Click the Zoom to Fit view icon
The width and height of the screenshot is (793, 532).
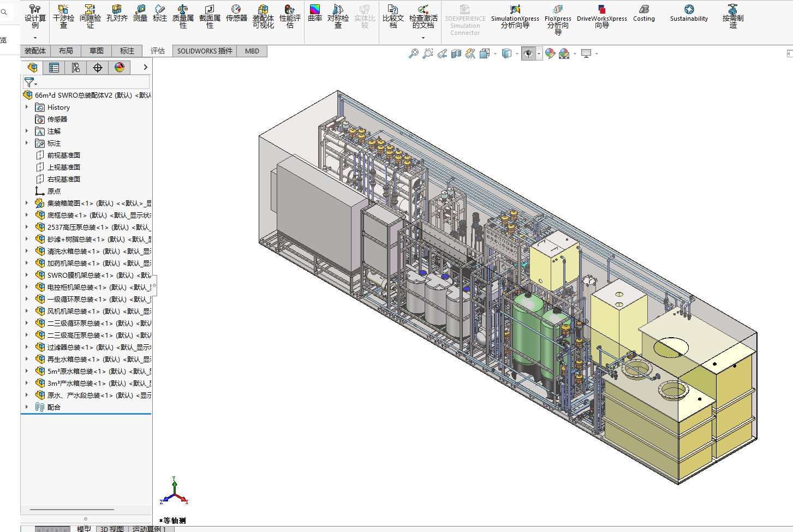coord(414,53)
